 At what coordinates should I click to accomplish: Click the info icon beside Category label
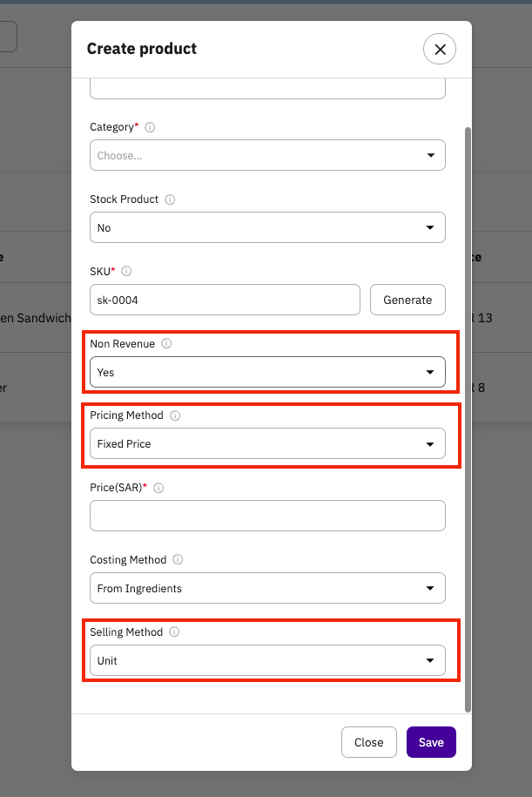click(x=150, y=127)
